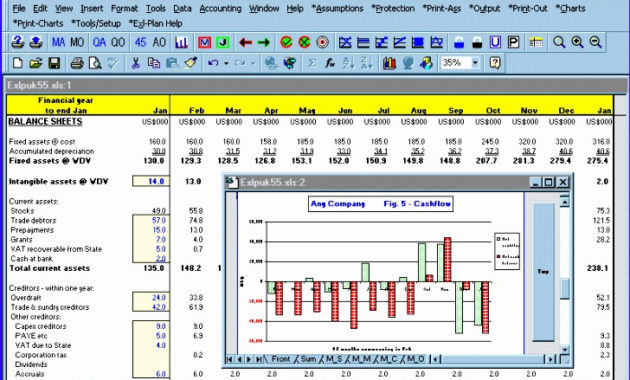Viewport: 630px width, 380px height.
Task: Save the workbook with the floppy icon
Action: coord(54,63)
